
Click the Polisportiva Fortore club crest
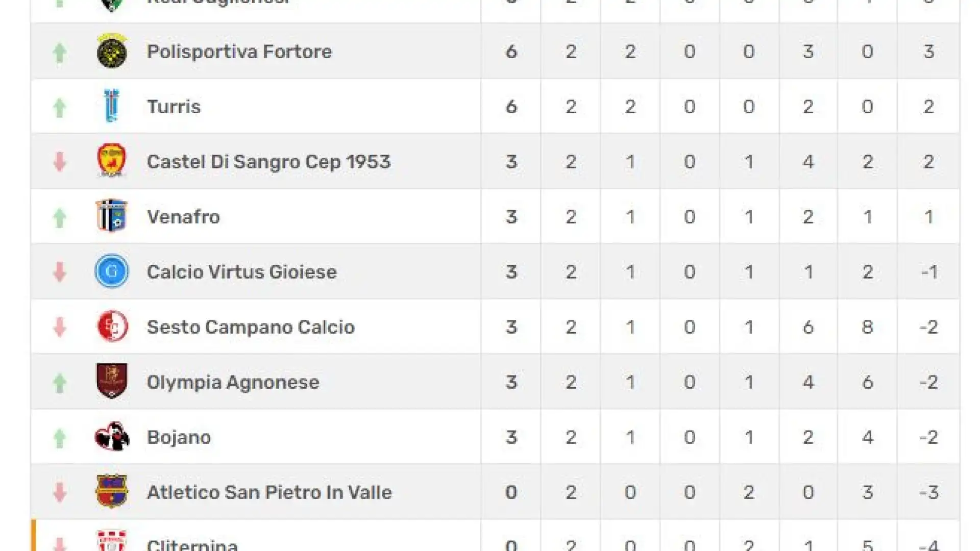pos(112,51)
